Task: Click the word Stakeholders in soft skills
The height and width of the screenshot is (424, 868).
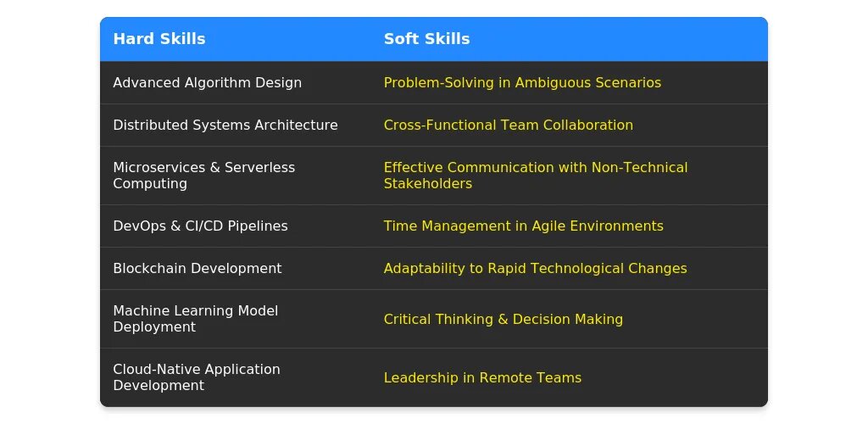Action: pos(427,184)
